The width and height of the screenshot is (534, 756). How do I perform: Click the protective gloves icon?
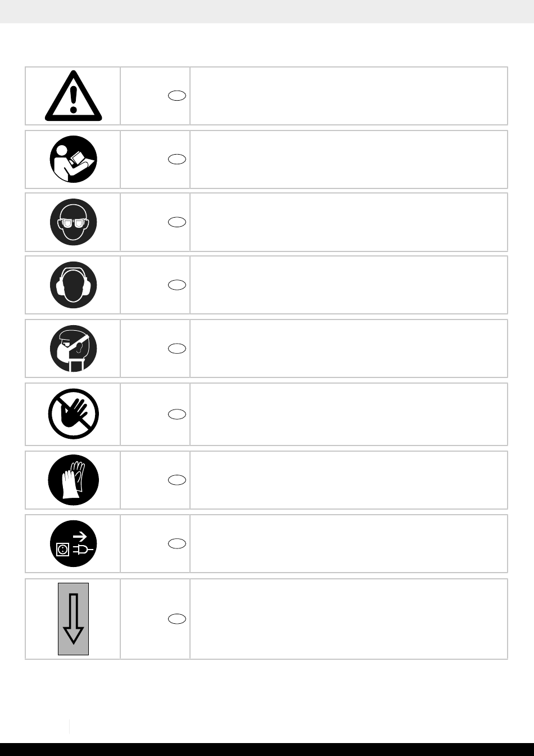73,480
